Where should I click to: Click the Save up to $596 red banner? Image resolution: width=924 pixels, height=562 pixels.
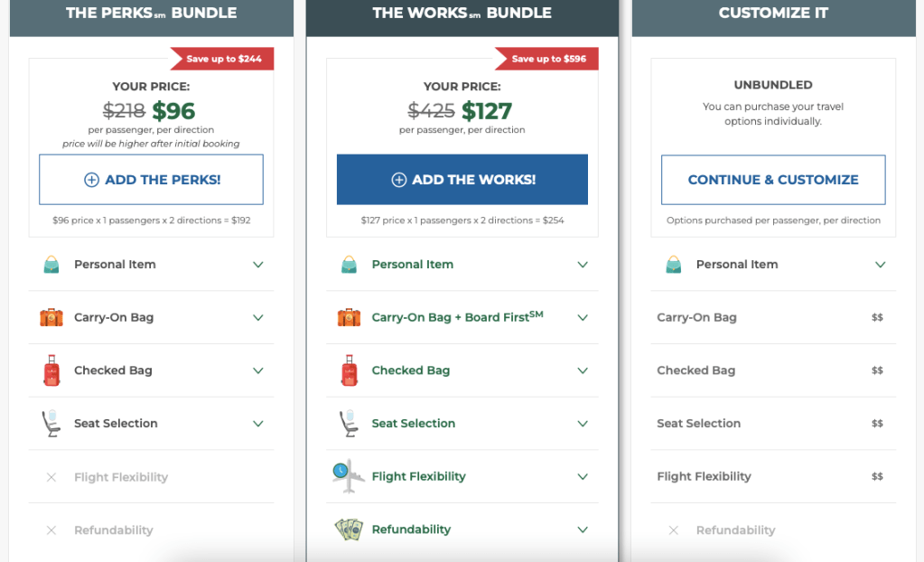(x=547, y=59)
